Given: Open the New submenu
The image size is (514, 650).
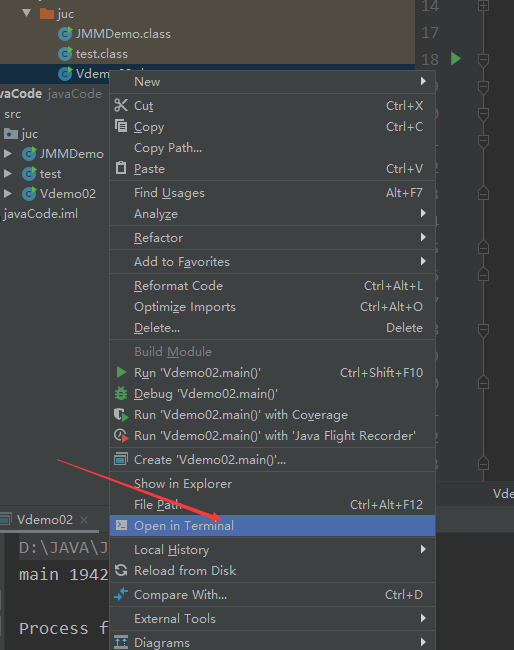Looking at the screenshot, I should click(272, 82).
